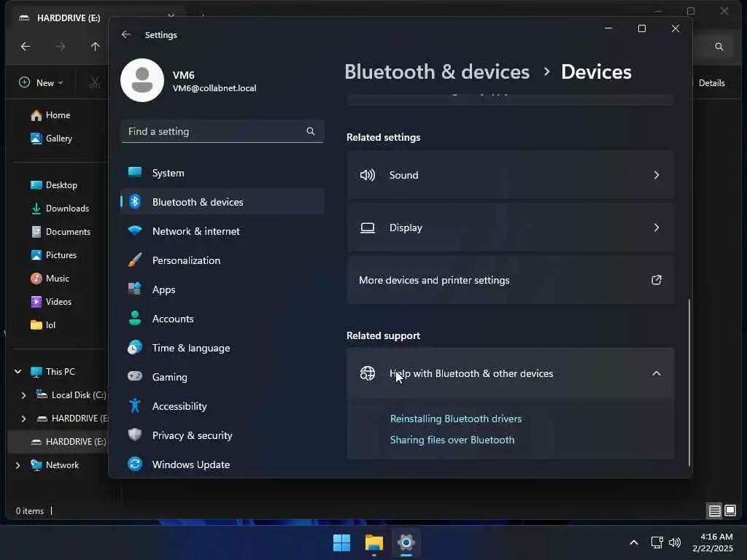Open Network & internet settings
This screenshot has height=560, width=747.
(x=222, y=231)
